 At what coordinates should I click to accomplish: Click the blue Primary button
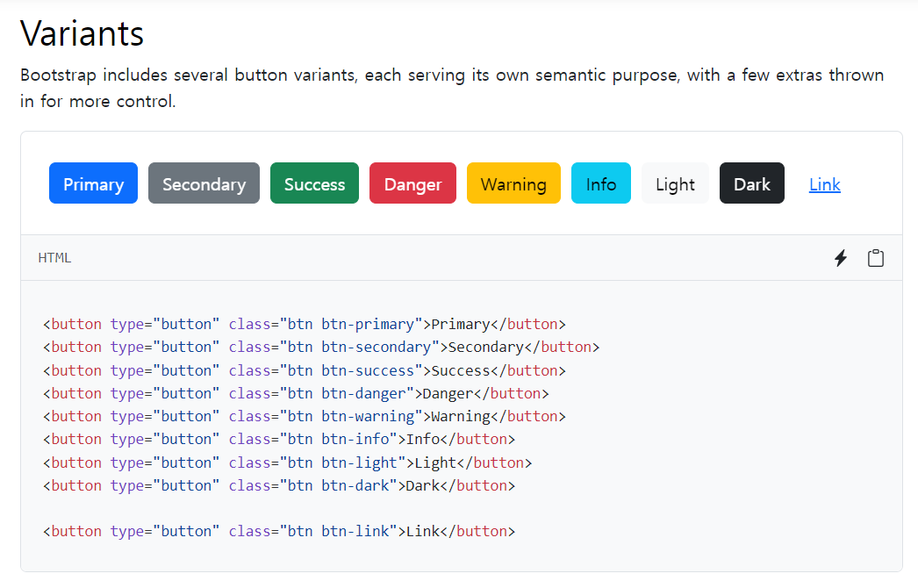(x=94, y=183)
